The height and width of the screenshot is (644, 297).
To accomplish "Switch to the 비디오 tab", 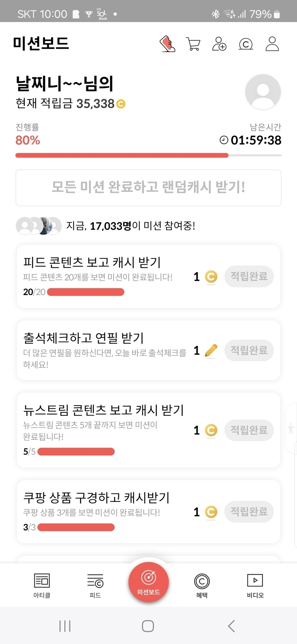I will pos(255,585).
